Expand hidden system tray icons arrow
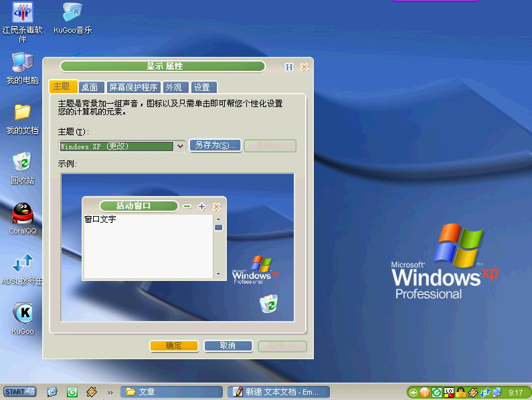The image size is (532, 400). pyautogui.click(x=414, y=393)
